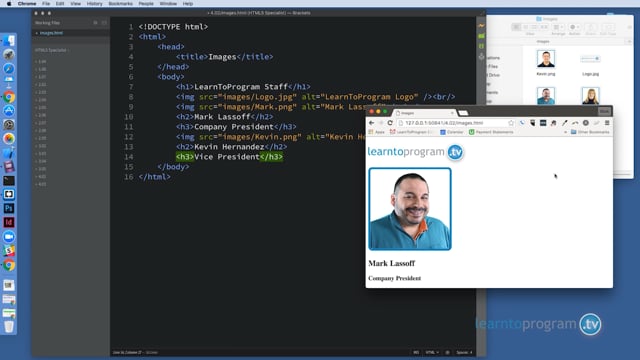
Task: Open the Edit menu
Action: coord(60,4)
